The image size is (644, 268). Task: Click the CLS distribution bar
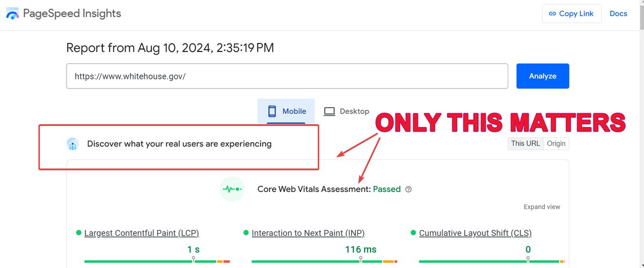[492, 262]
